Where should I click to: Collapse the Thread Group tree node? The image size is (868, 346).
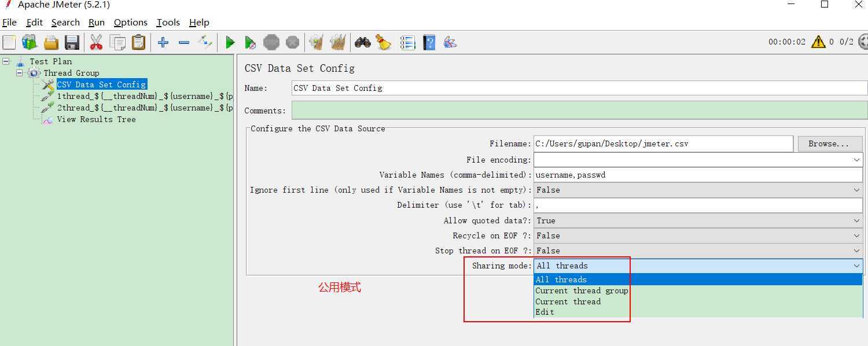click(x=19, y=72)
